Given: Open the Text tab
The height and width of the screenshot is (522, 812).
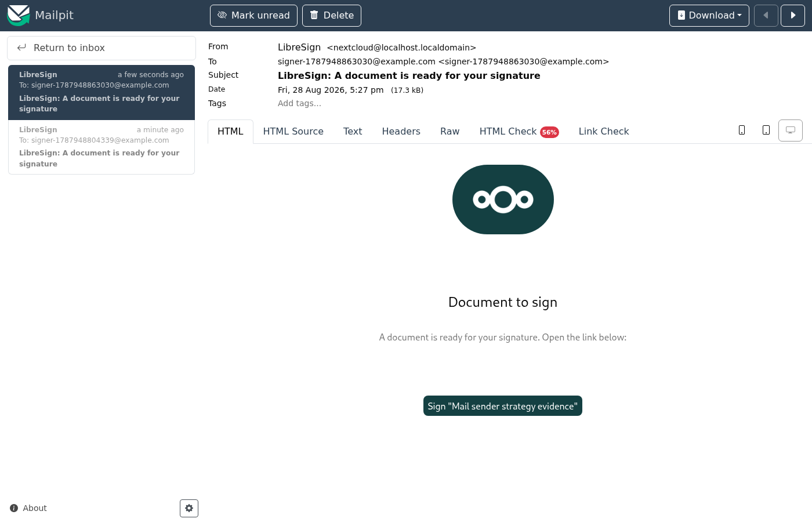Looking at the screenshot, I should pos(353,132).
